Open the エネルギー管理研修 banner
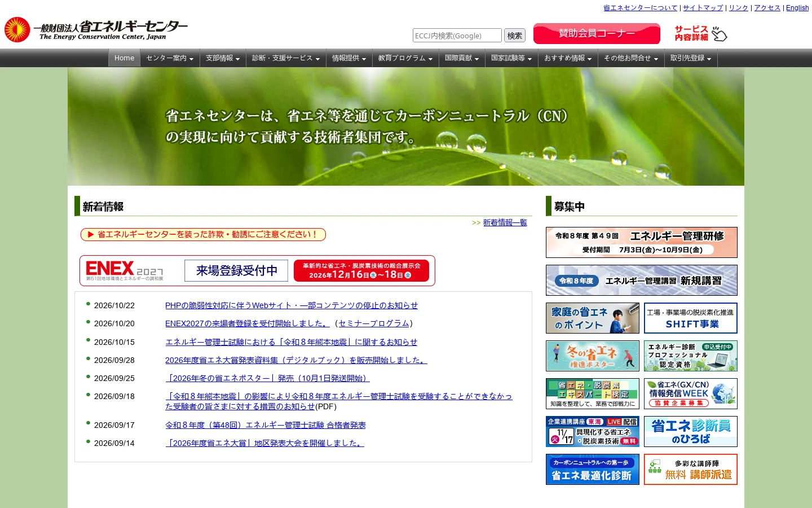The height and width of the screenshot is (508, 812). (x=642, y=242)
